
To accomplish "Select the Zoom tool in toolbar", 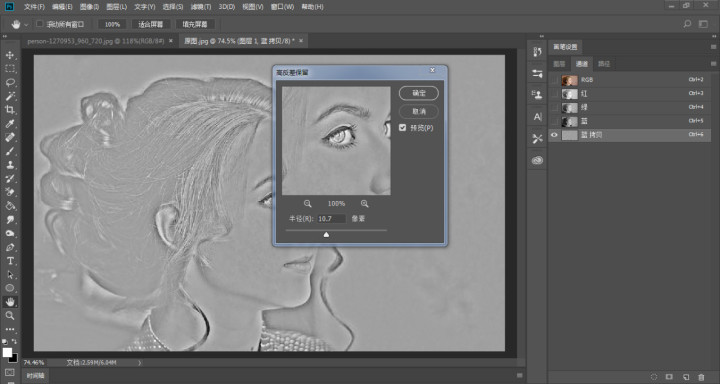I will 10,316.
